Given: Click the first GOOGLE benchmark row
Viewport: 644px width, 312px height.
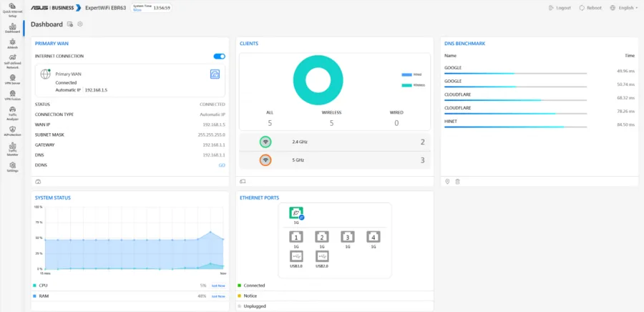Looking at the screenshot, I should [540, 70].
